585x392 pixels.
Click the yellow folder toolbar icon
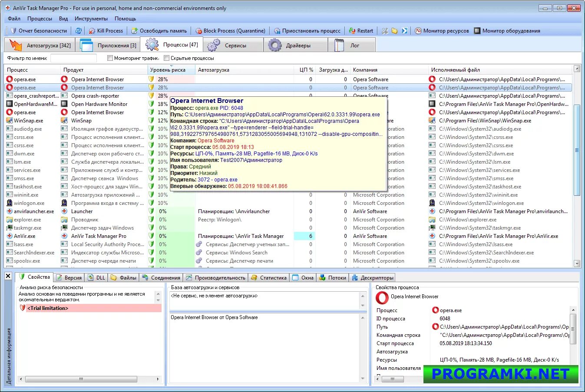(395, 31)
